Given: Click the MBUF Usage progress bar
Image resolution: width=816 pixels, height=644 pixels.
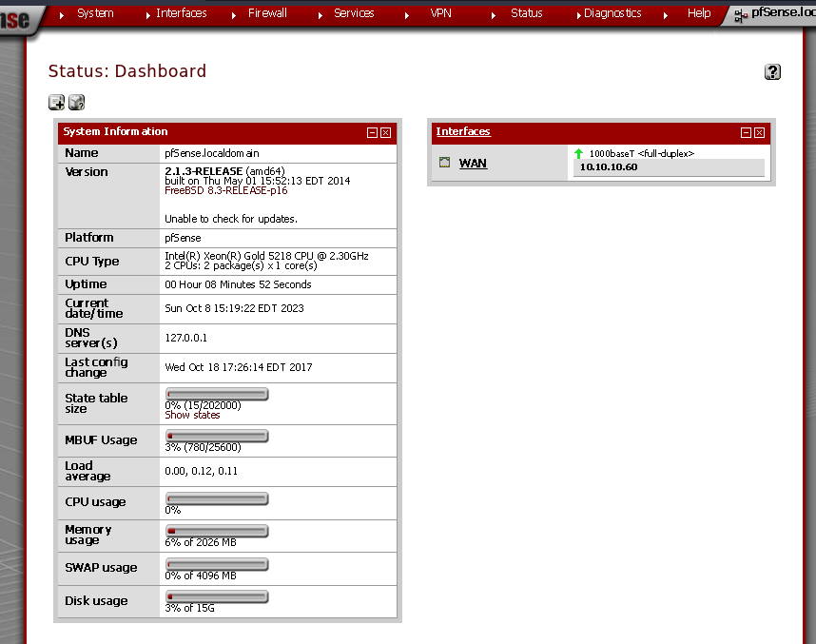Looking at the screenshot, I should coord(217,436).
